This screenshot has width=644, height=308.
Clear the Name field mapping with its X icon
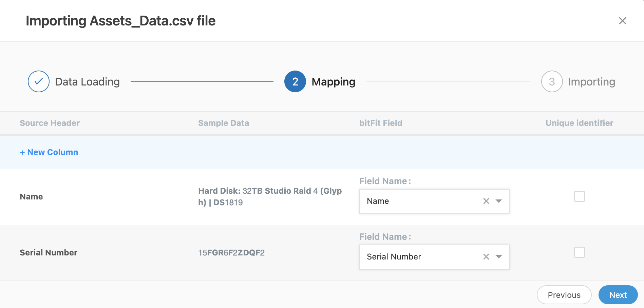(x=486, y=201)
